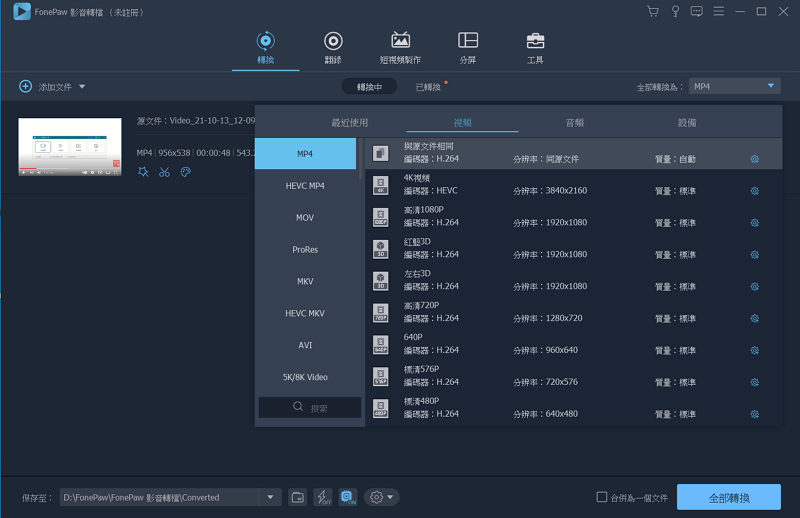Screen dimensions: 800x518
Task: Click the key registration icon
Action: 675,11
